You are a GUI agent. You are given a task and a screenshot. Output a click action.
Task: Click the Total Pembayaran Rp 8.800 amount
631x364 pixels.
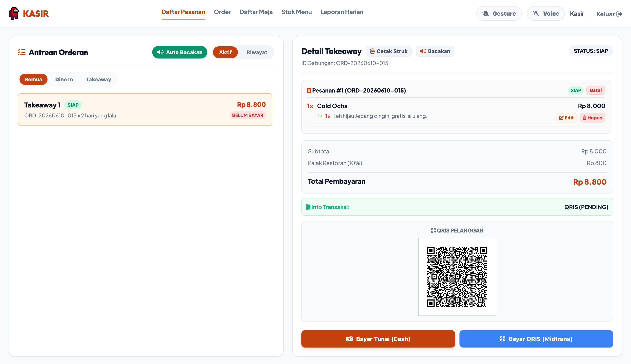(590, 182)
